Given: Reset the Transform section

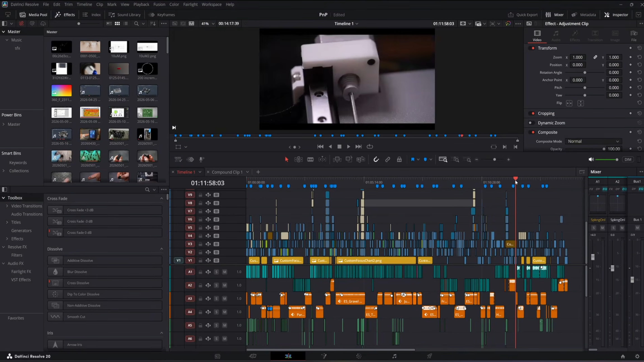Looking at the screenshot, I should pyautogui.click(x=639, y=48).
